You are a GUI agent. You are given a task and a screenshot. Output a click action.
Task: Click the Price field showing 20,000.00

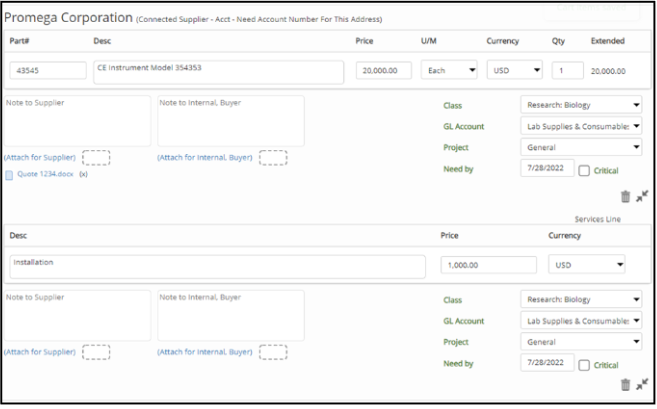click(x=384, y=70)
